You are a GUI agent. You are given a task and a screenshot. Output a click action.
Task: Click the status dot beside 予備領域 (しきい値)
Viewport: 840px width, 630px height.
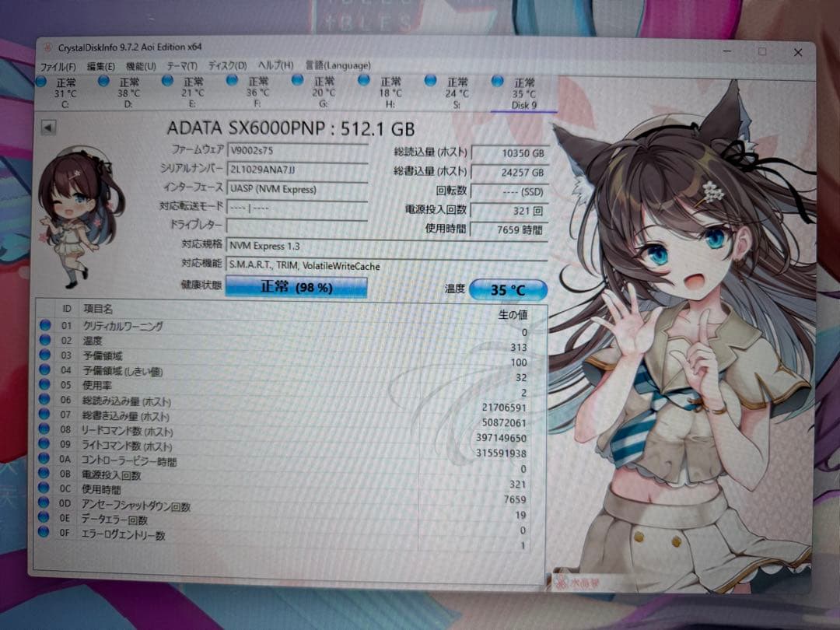45,369
